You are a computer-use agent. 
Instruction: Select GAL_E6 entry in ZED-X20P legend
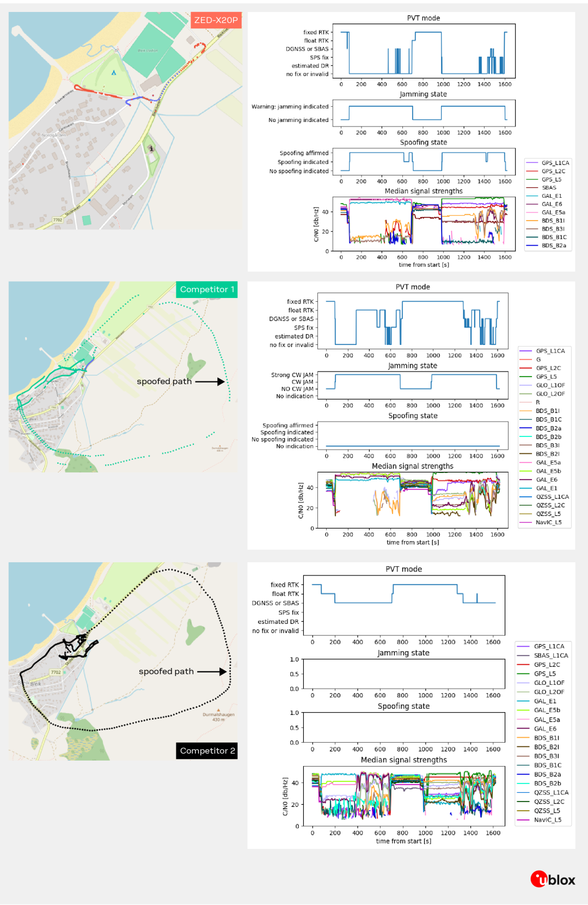[544, 204]
